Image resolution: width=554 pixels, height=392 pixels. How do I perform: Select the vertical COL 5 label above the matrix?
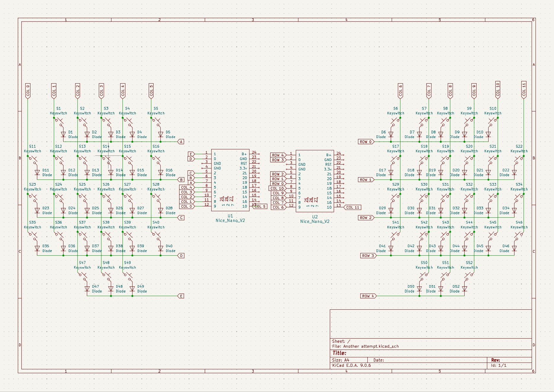[x=151, y=91]
